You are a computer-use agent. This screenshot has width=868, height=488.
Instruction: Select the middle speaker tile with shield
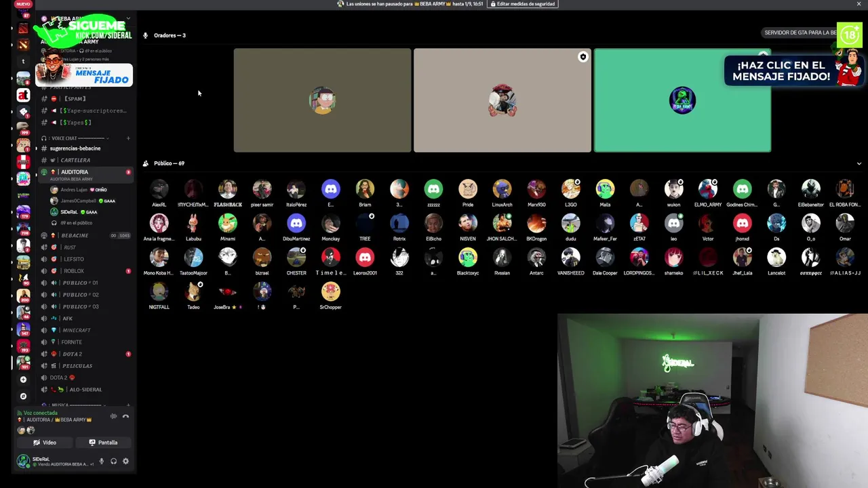(x=502, y=100)
